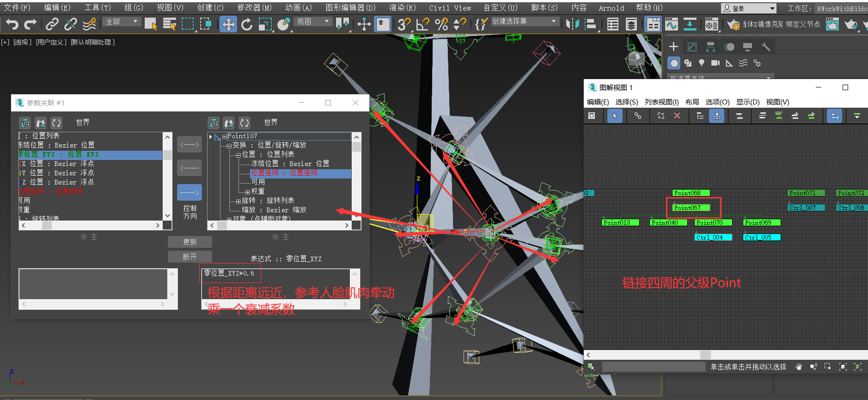
Task: Open the 图形编辑器(D) menu
Action: click(350, 8)
